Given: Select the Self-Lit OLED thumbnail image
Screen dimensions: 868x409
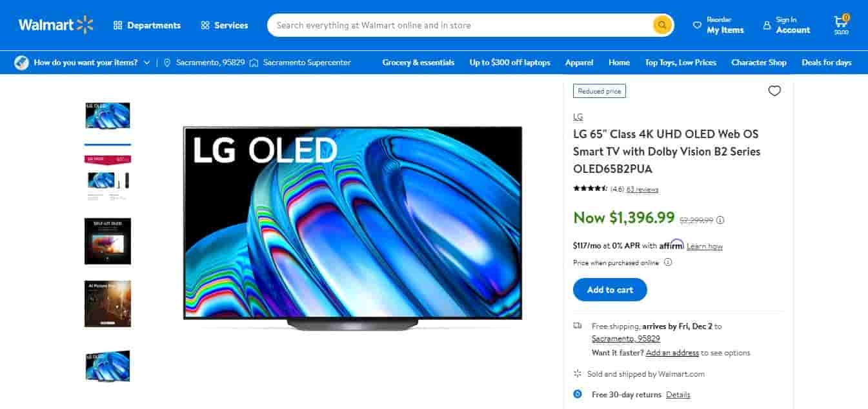Looking at the screenshot, I should click(108, 241).
